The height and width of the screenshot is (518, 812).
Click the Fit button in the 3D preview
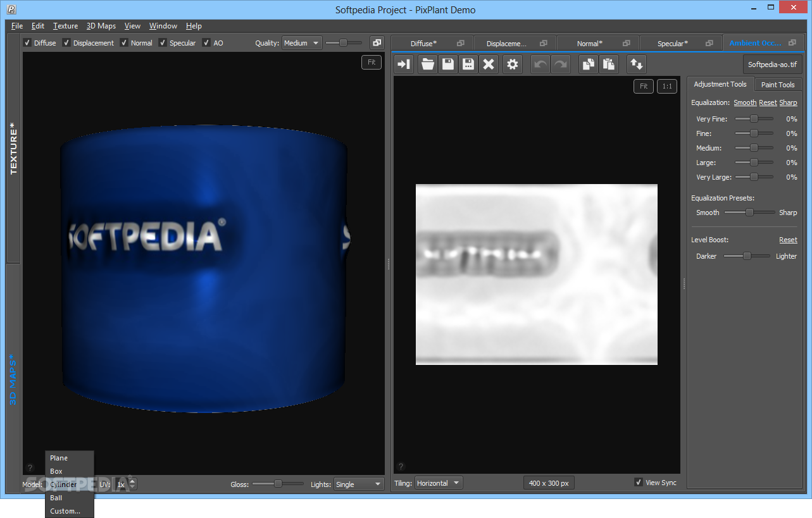[x=372, y=62]
